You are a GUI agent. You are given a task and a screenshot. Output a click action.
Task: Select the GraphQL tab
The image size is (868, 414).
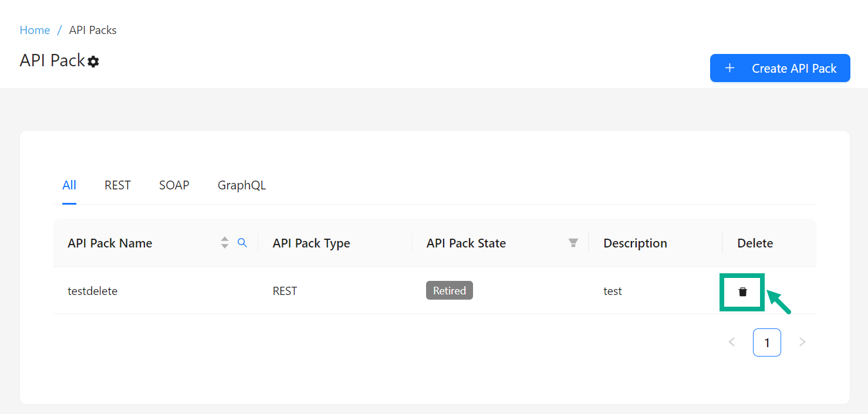click(242, 185)
